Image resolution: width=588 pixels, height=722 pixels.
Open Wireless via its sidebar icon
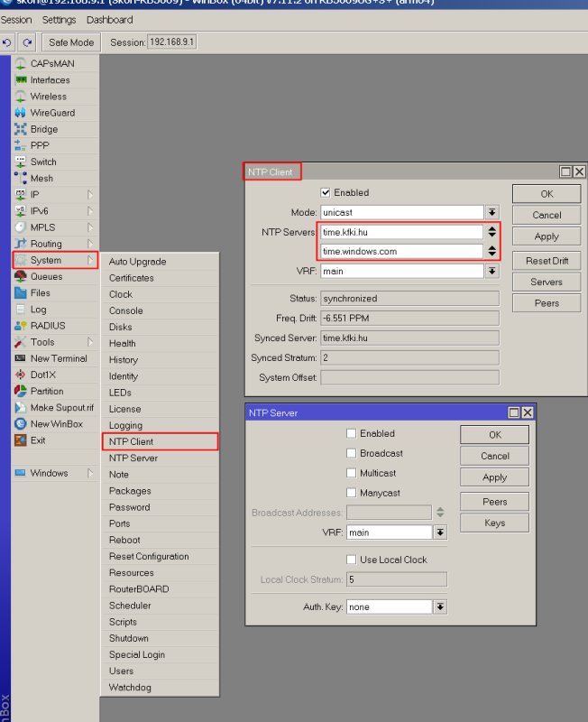pyautogui.click(x=21, y=97)
